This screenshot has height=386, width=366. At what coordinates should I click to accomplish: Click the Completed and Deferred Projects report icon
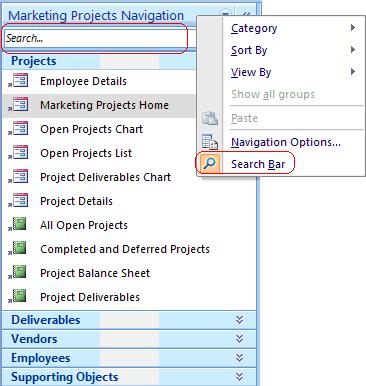[x=18, y=248]
